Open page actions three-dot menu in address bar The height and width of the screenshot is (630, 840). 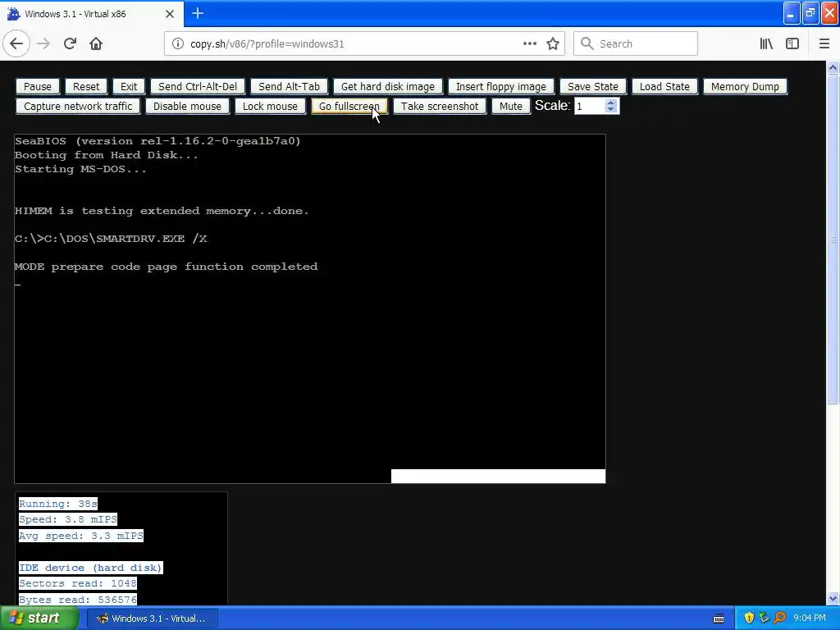point(529,43)
